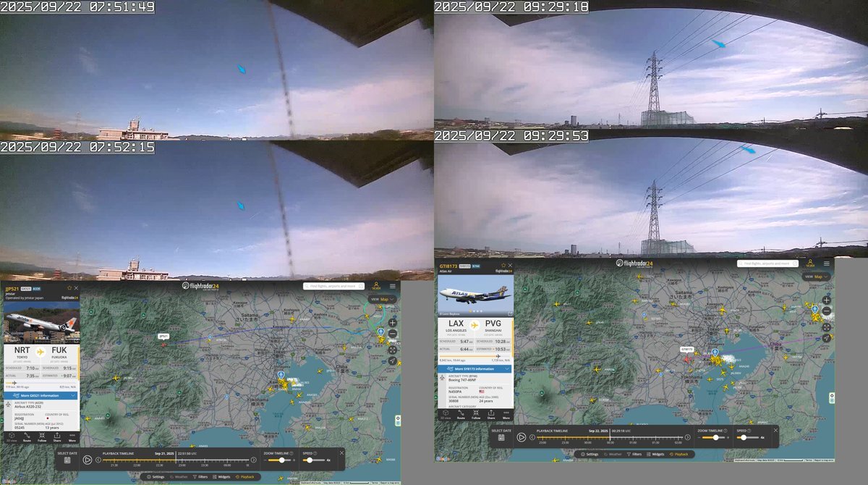Toggle Playback mode on the Jetstar map
868x485 pixels.
244,477
